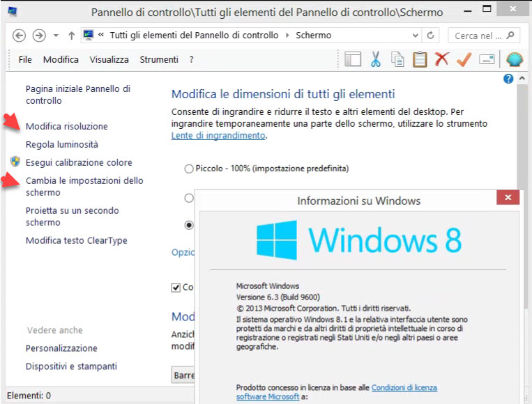Toggle the checkbox beginning with Co
This screenshot has width=532, height=404.
coord(176,288)
